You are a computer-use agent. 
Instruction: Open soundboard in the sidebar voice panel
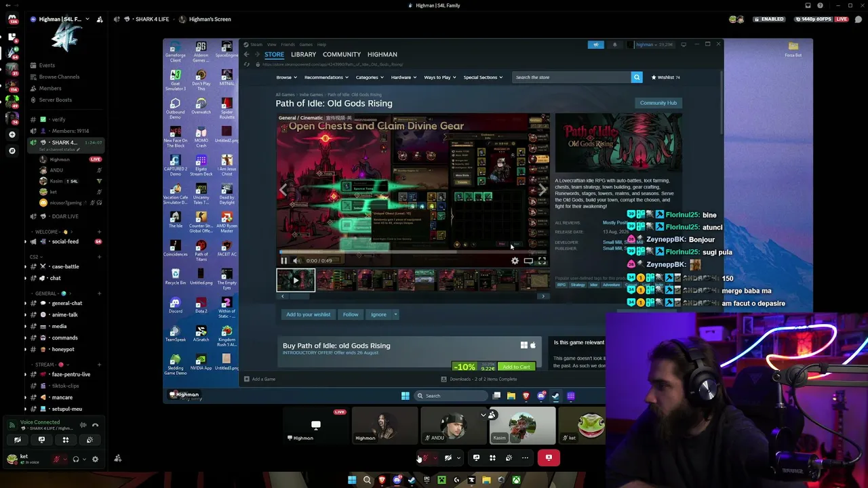tap(90, 440)
